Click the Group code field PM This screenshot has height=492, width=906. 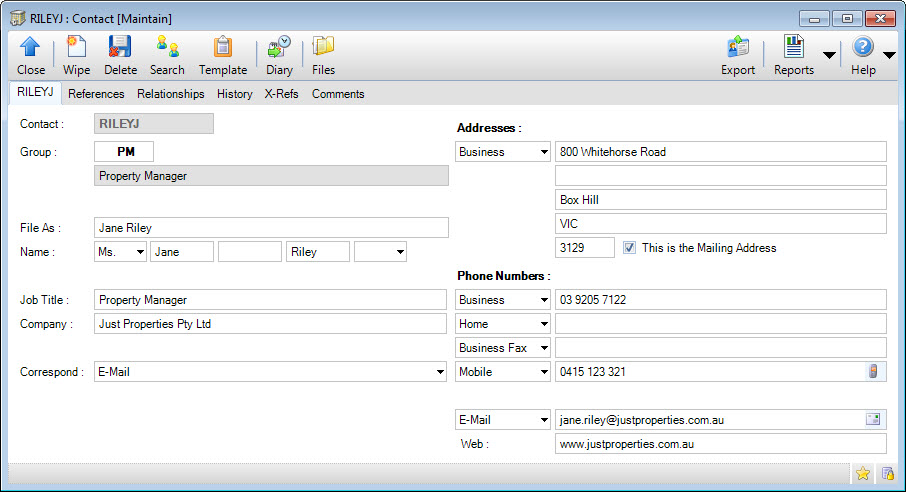tap(124, 151)
